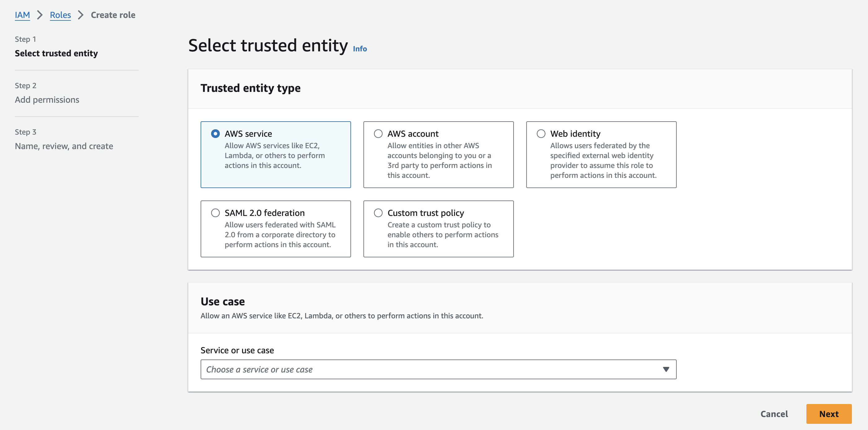868x430 pixels.
Task: Open the Info link beside the heading
Action: [x=359, y=49]
